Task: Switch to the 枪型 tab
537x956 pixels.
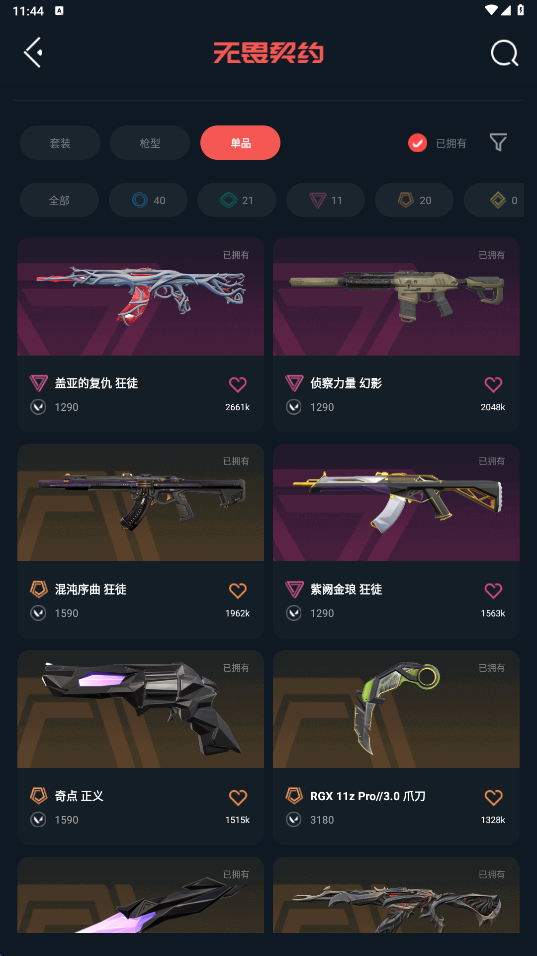Action: [x=150, y=143]
